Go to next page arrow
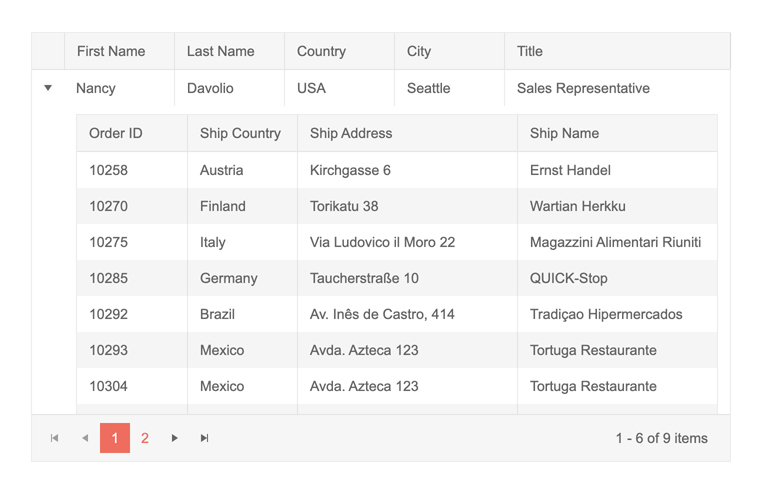Viewport: 770px width, 498px height. point(175,438)
